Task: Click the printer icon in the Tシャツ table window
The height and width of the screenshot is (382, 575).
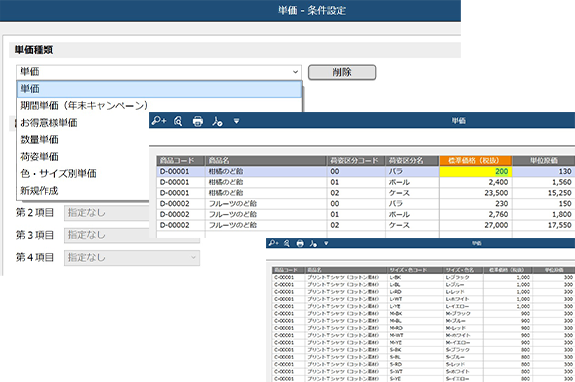Action: (x=300, y=243)
